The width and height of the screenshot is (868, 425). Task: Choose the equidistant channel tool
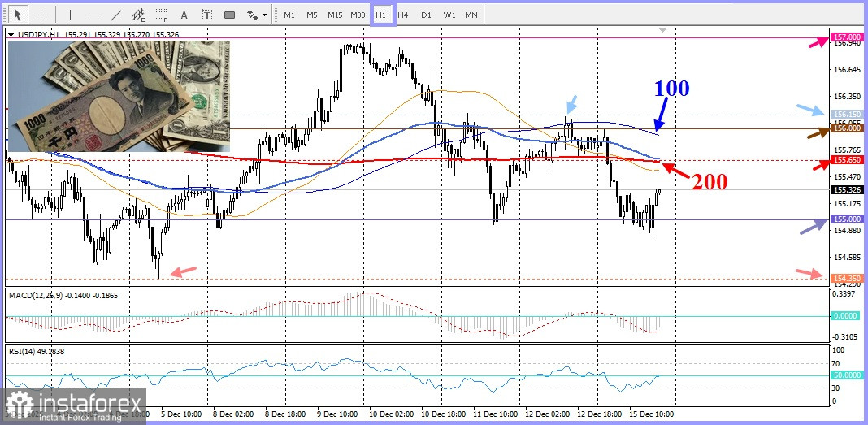point(139,15)
